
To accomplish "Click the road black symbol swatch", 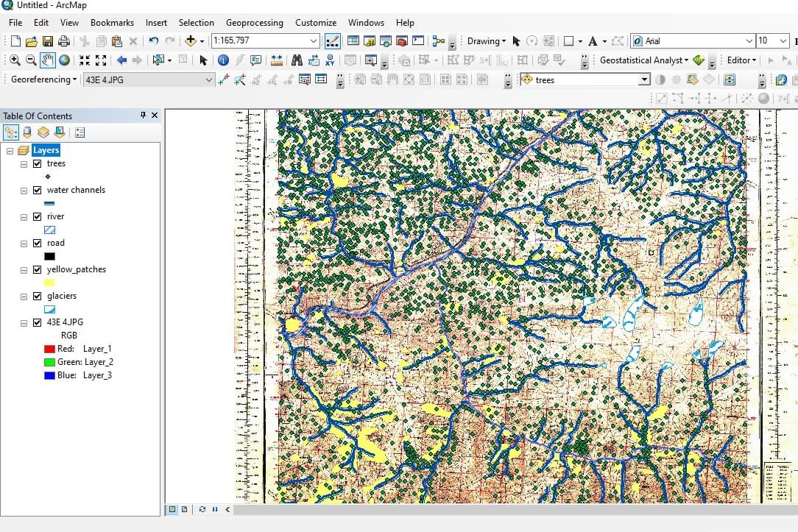I will tap(49, 256).
